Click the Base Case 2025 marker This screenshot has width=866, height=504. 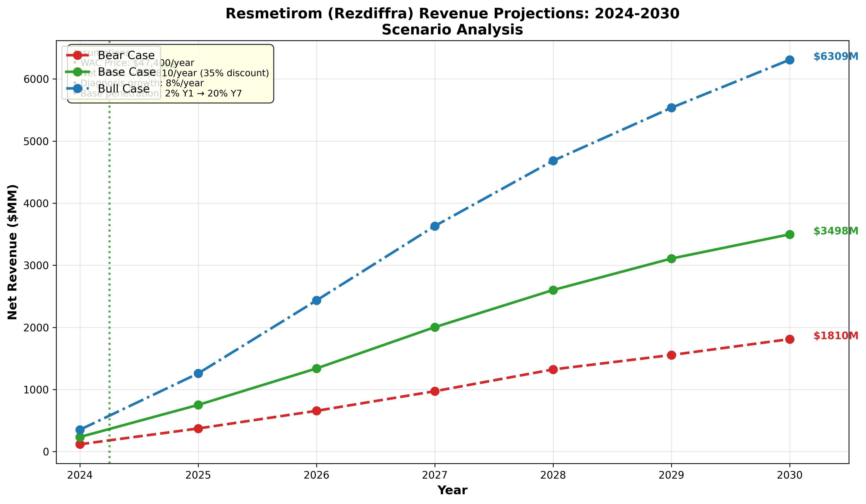(198, 405)
